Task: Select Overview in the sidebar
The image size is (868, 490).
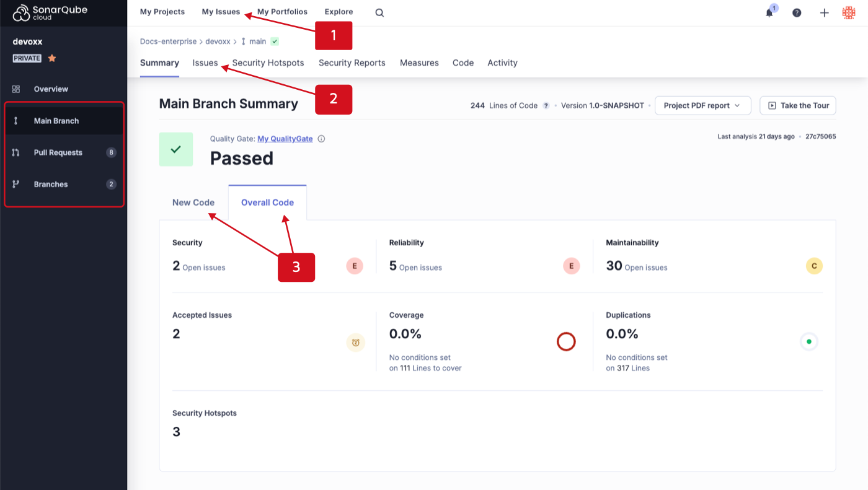Action: coord(63,89)
